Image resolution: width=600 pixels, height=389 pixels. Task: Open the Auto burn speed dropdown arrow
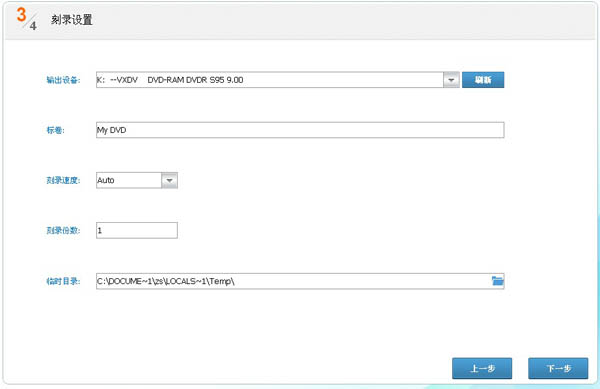pyautogui.click(x=169, y=180)
